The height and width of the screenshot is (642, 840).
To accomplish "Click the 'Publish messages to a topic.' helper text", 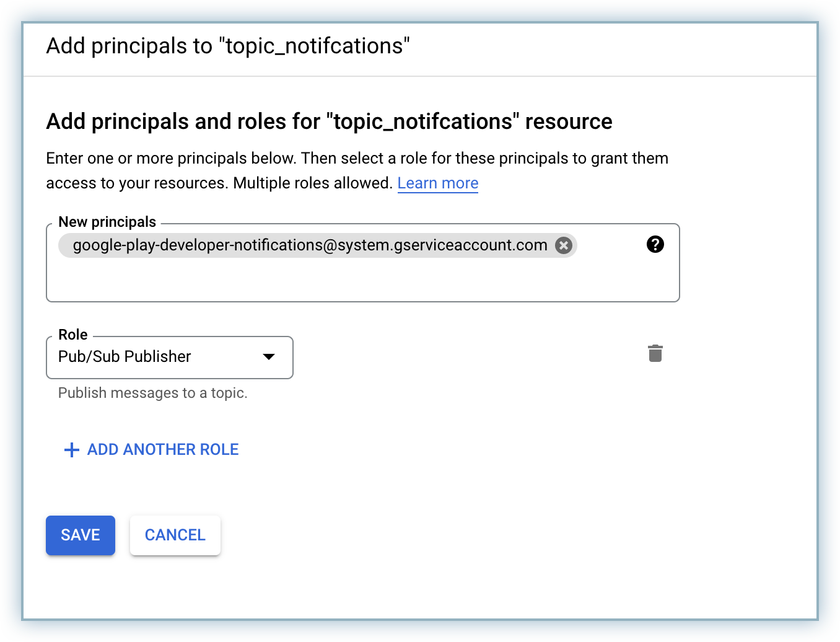I will pyautogui.click(x=152, y=393).
